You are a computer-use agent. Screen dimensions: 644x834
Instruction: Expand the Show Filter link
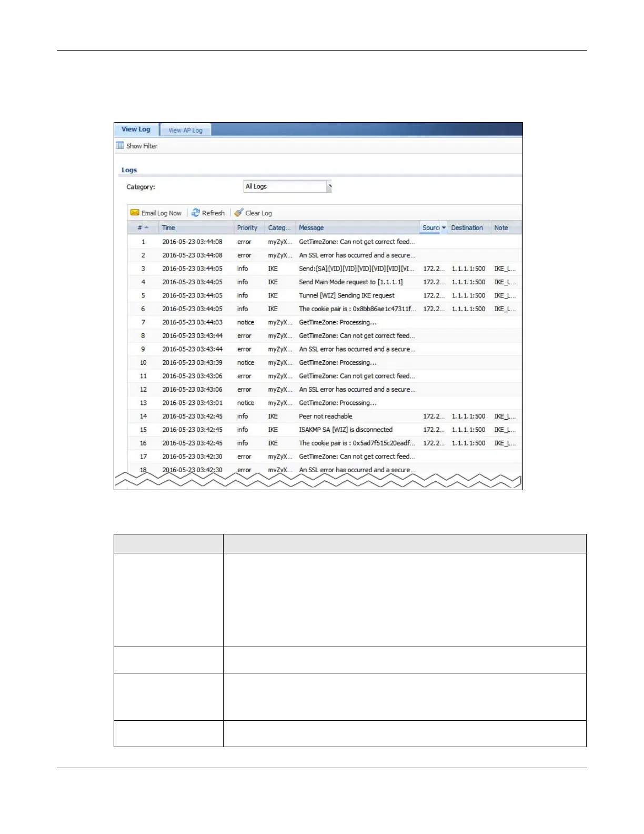142,146
